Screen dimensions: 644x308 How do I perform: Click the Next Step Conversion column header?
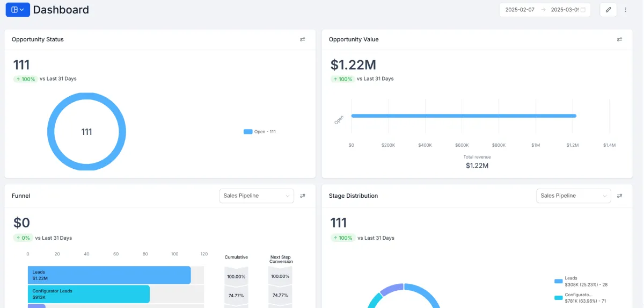tap(281, 259)
